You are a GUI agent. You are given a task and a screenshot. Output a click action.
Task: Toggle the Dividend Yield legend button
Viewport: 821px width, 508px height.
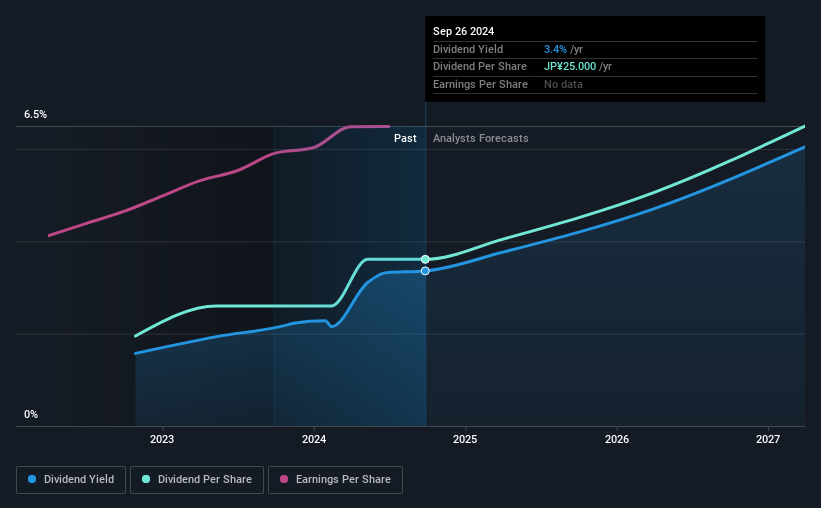[x=71, y=480]
